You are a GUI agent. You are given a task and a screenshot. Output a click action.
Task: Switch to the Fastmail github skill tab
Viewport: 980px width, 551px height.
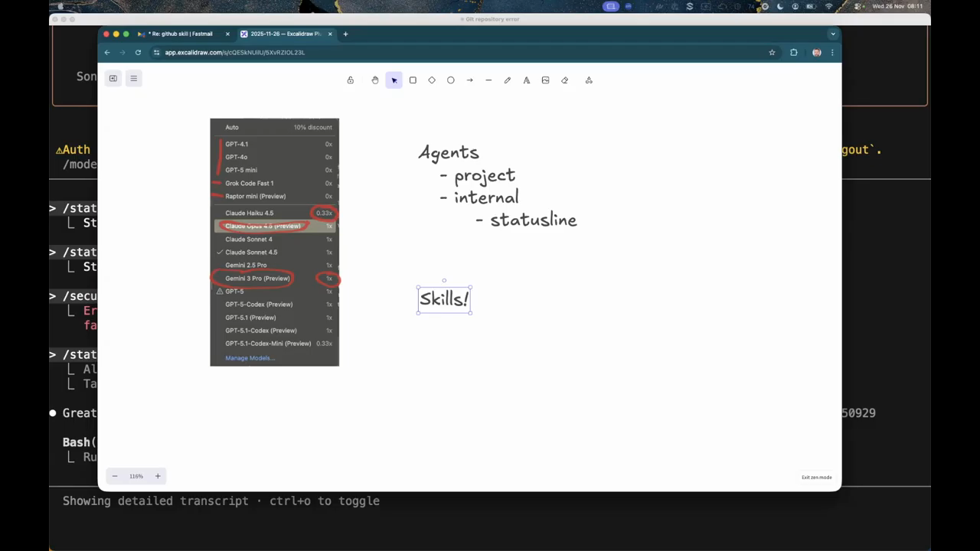(181, 34)
